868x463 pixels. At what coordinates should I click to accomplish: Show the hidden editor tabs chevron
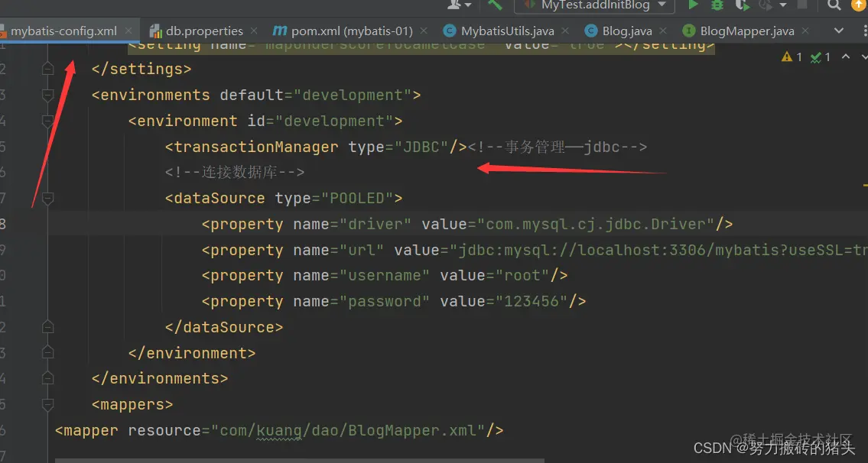[839, 31]
